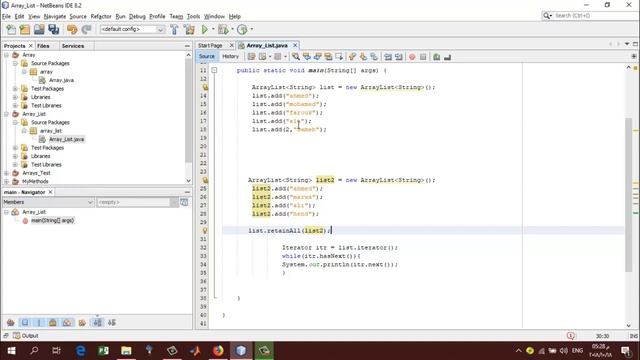Screen dimensions: 640x360
Task: Expand the MyMethods project node
Action: tap(7, 181)
